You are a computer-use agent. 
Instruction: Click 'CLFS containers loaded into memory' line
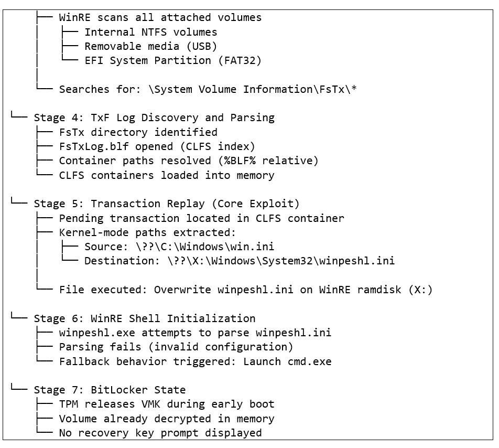coord(167,175)
